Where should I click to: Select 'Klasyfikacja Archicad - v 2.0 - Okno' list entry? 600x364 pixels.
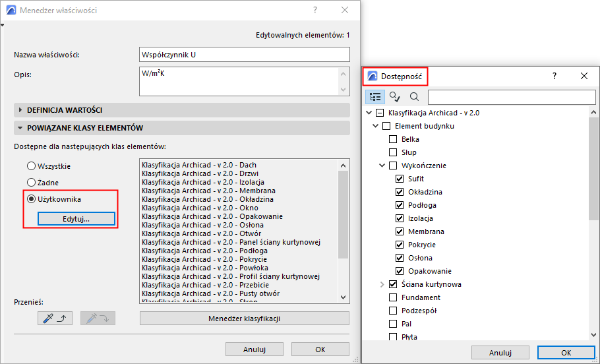point(200,208)
